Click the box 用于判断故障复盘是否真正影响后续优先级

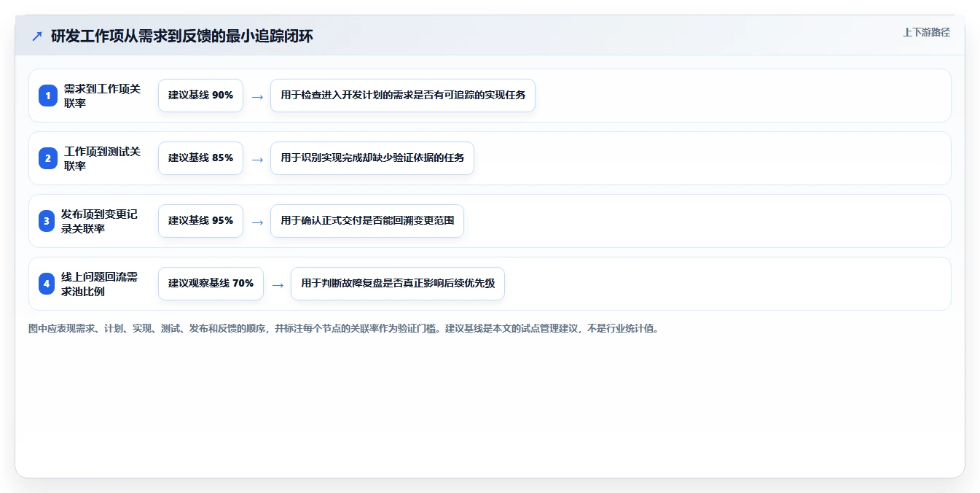pos(398,284)
